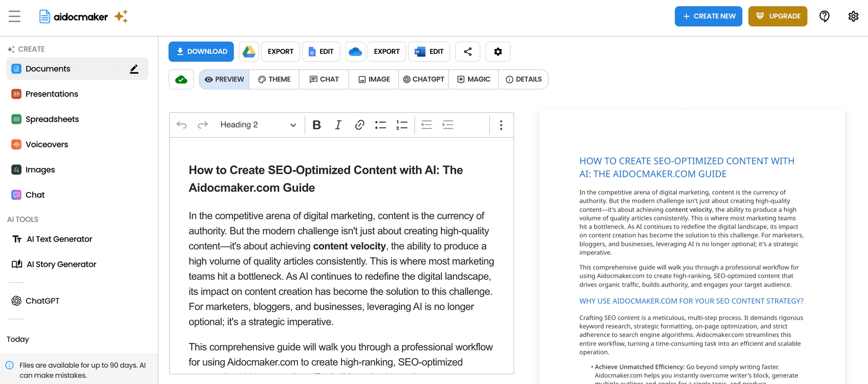Redo the last edit
868x384 pixels.
tap(203, 125)
